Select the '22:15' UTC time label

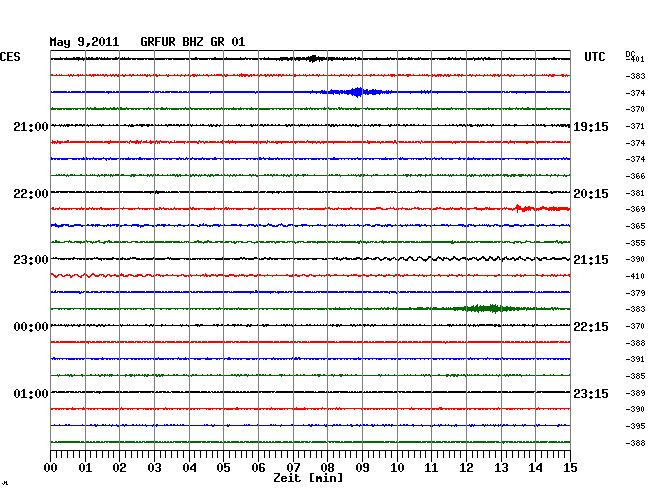click(591, 327)
